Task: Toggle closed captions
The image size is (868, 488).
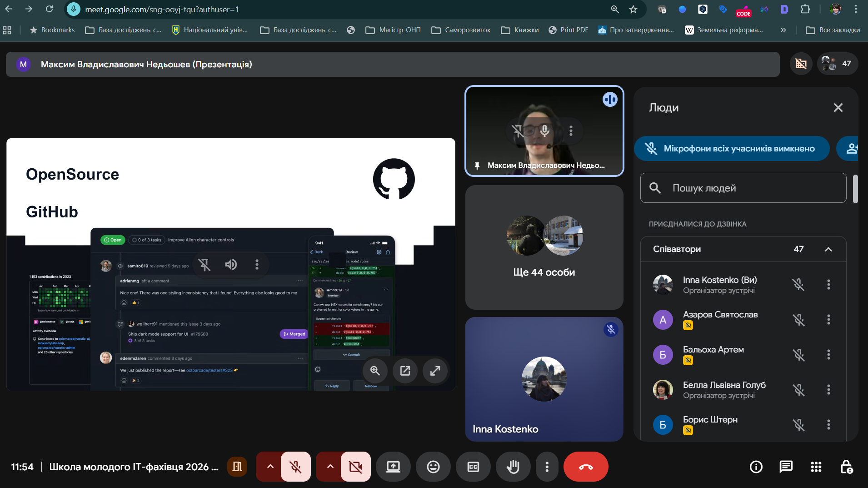Action: [473, 467]
